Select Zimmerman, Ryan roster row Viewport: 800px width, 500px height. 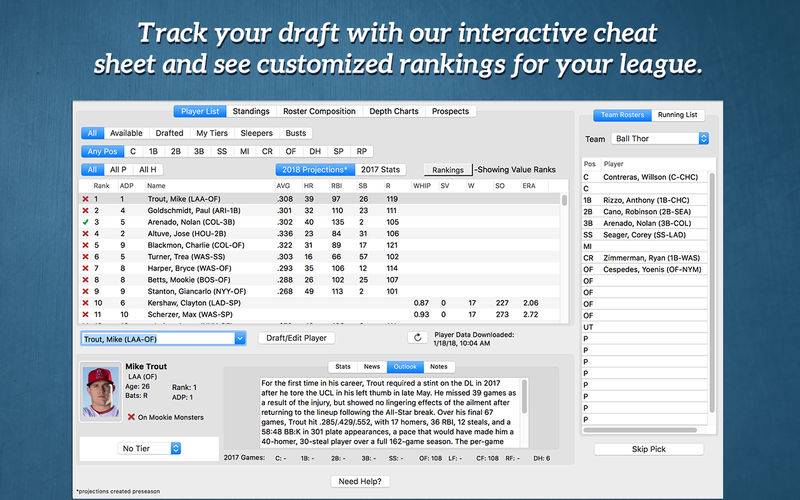645,258
